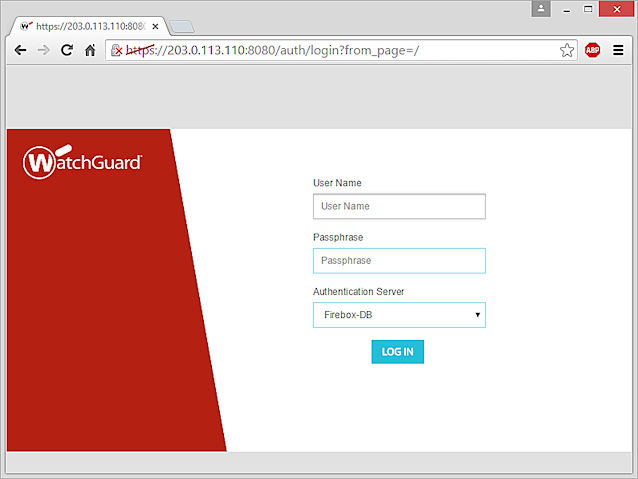Image resolution: width=638 pixels, height=479 pixels.
Task: Click the user profile icon in title bar
Action: tap(541, 9)
